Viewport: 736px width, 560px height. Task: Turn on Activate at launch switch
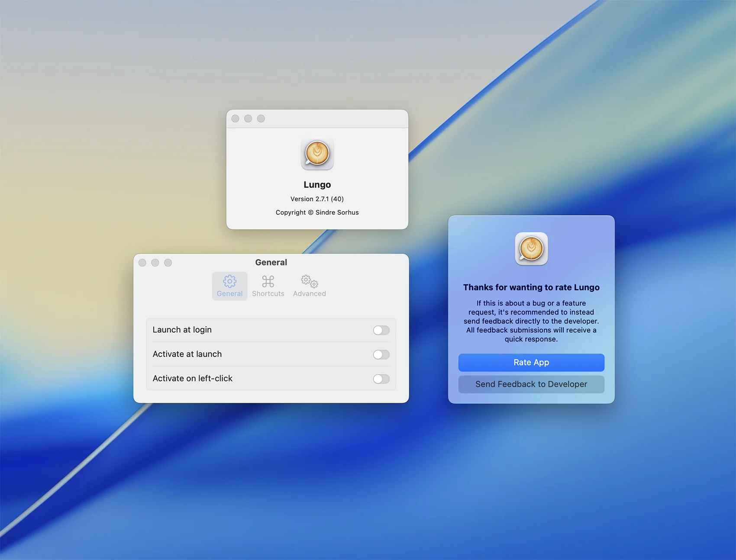pyautogui.click(x=381, y=354)
